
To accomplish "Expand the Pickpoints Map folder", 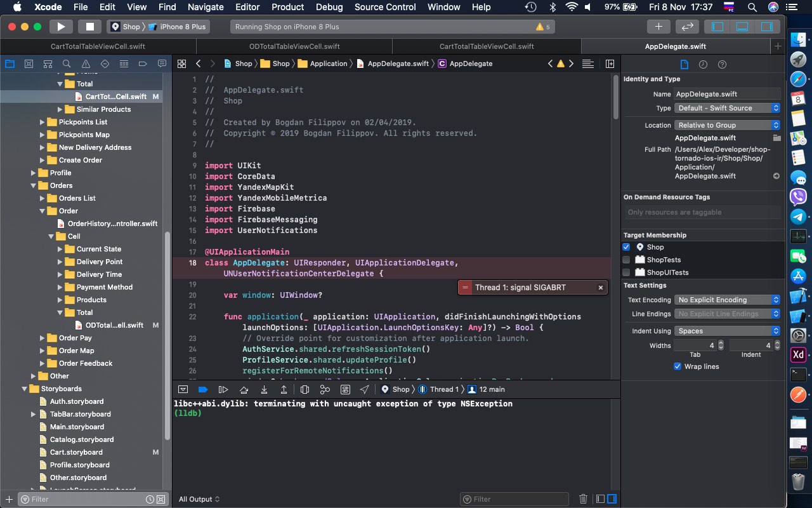I will tap(43, 135).
